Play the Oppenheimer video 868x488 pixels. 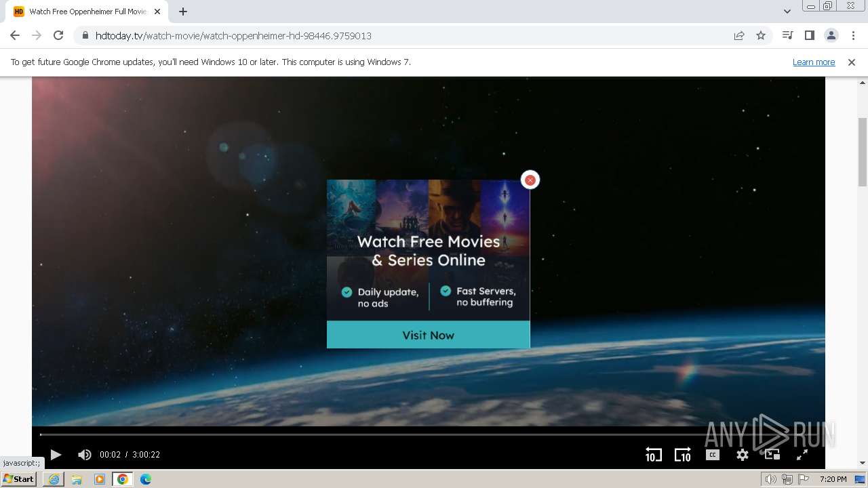click(x=56, y=455)
